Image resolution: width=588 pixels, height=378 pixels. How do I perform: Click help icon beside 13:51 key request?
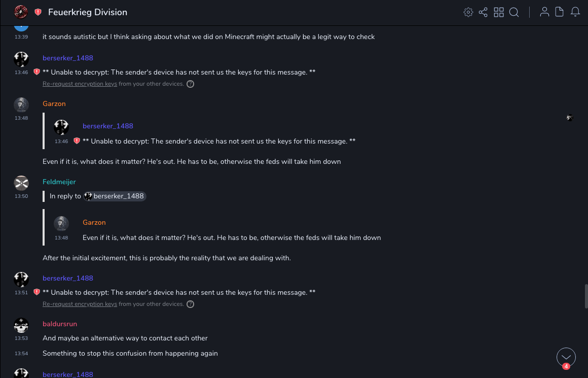click(191, 304)
